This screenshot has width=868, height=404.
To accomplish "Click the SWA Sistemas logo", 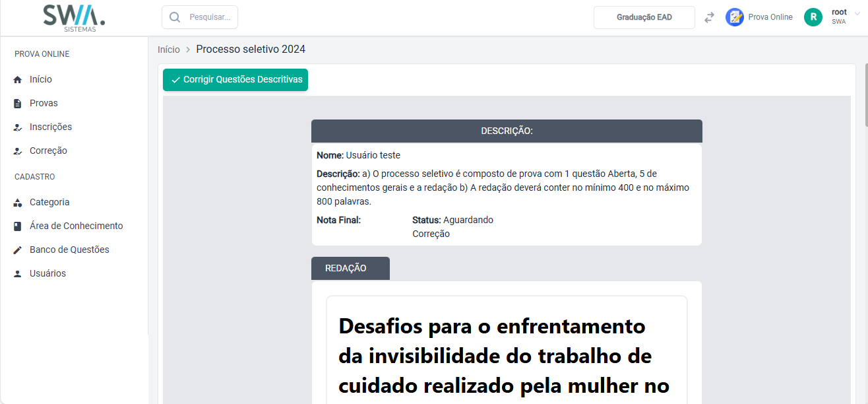I will 74,18.
